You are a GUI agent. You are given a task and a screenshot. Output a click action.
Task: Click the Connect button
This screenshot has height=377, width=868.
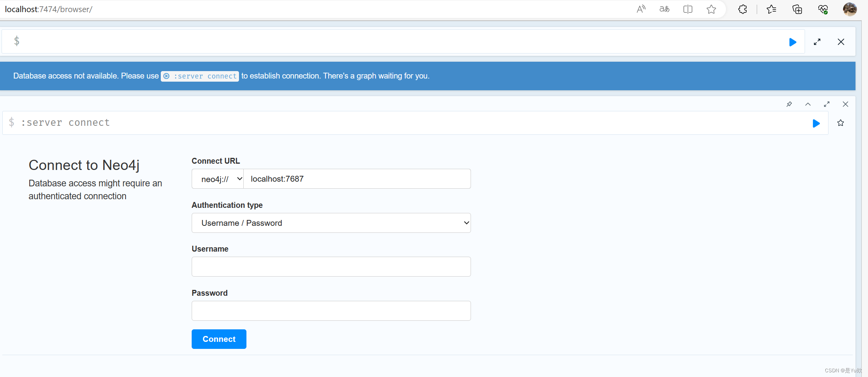click(219, 339)
